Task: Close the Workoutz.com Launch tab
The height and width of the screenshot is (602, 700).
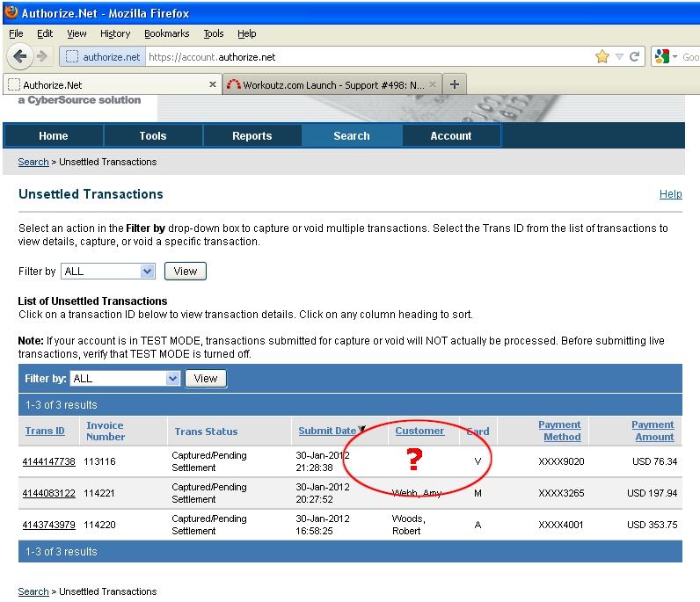Action: [x=433, y=84]
